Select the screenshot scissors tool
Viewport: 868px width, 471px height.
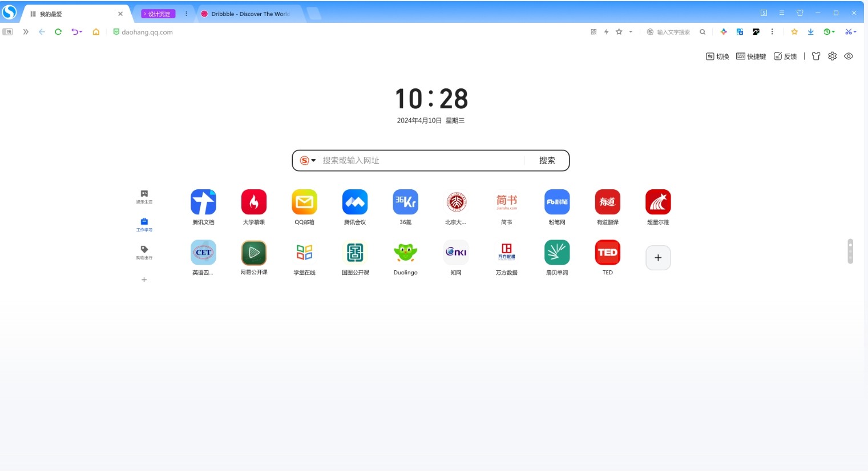(x=850, y=32)
